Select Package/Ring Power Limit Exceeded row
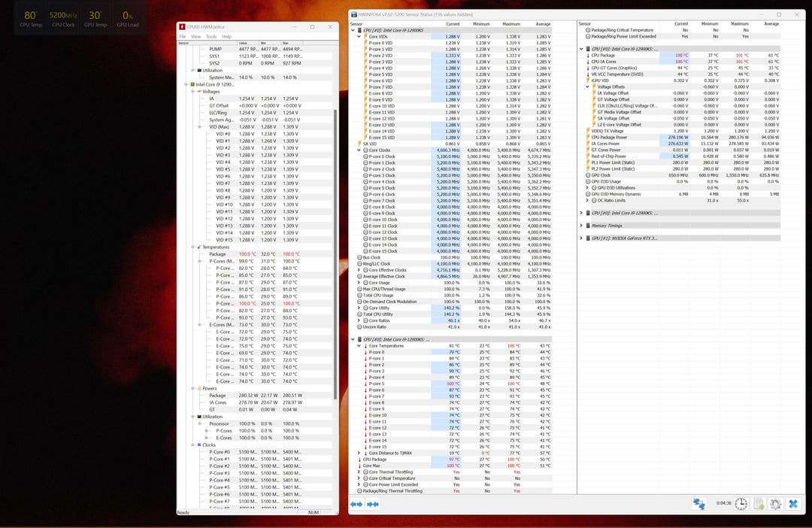The height and width of the screenshot is (528, 812). click(680, 36)
